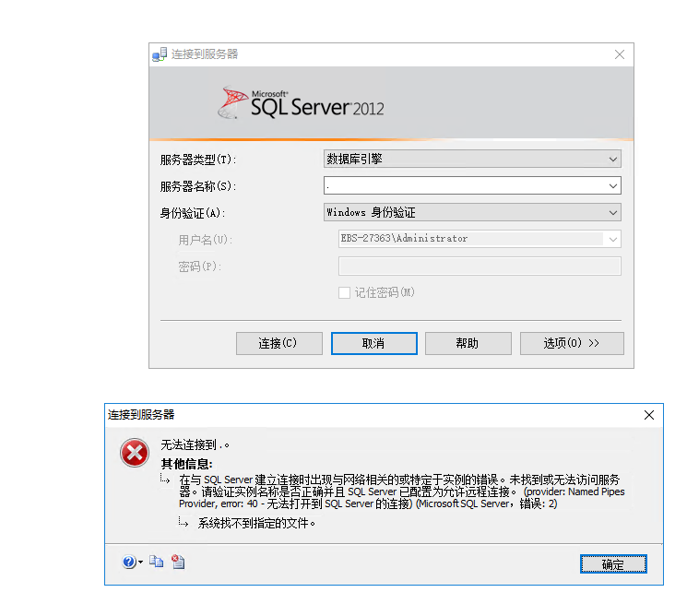Image resolution: width=687 pixels, height=616 pixels.
Task: Open the 用户名 dropdown arrow
Action: tap(612, 239)
